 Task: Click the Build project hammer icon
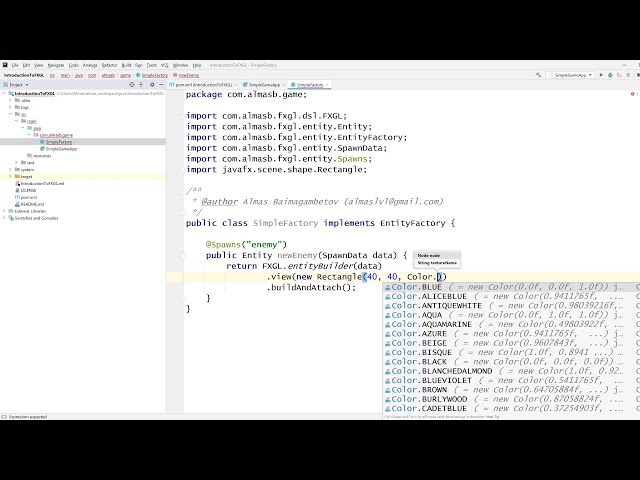539,75
